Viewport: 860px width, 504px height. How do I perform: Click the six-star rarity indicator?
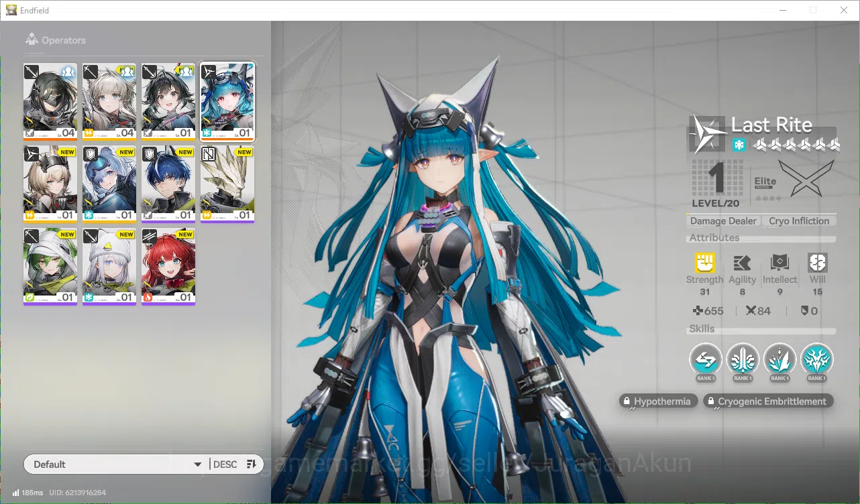(x=796, y=145)
